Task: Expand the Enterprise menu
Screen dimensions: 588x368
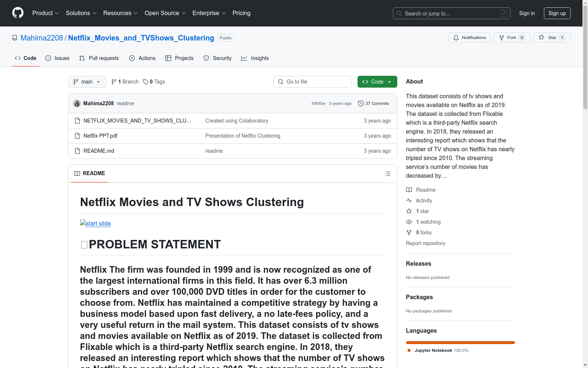Action: (209, 13)
